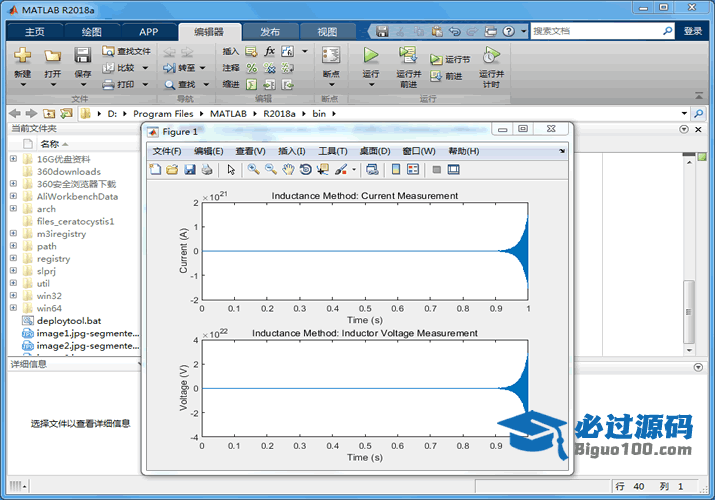Select the Pan hand tool in Figure

click(x=288, y=169)
